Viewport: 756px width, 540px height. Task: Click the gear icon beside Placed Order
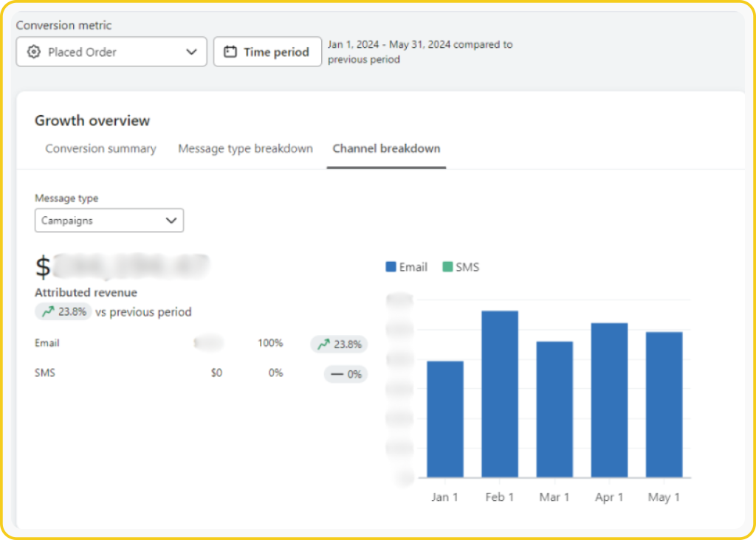(x=33, y=52)
